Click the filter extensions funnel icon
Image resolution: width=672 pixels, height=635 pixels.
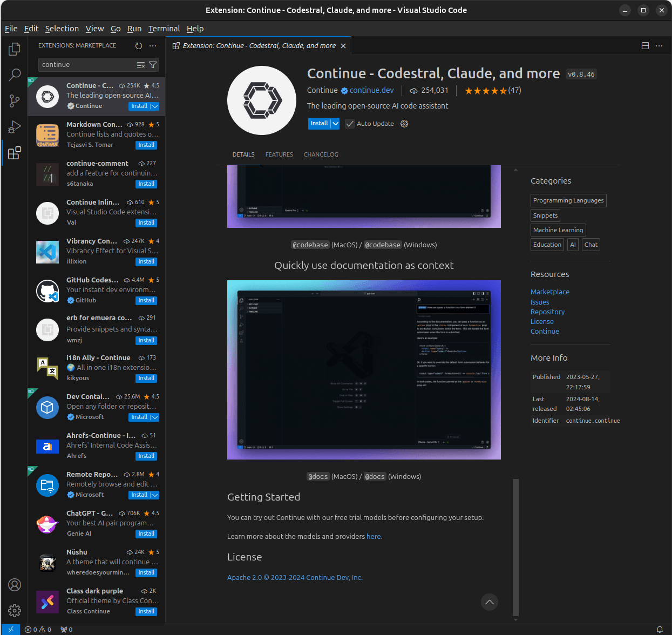(x=153, y=65)
